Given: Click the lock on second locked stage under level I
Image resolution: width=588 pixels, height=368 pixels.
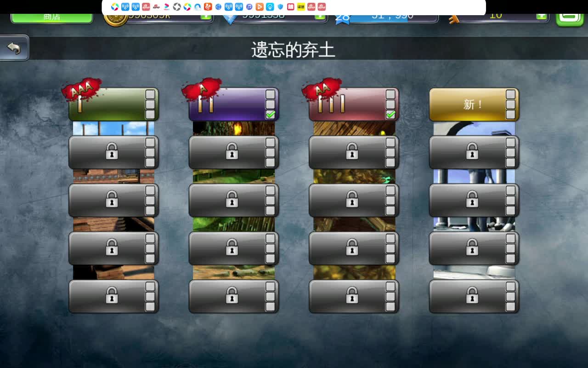Looking at the screenshot, I should tap(112, 199).
